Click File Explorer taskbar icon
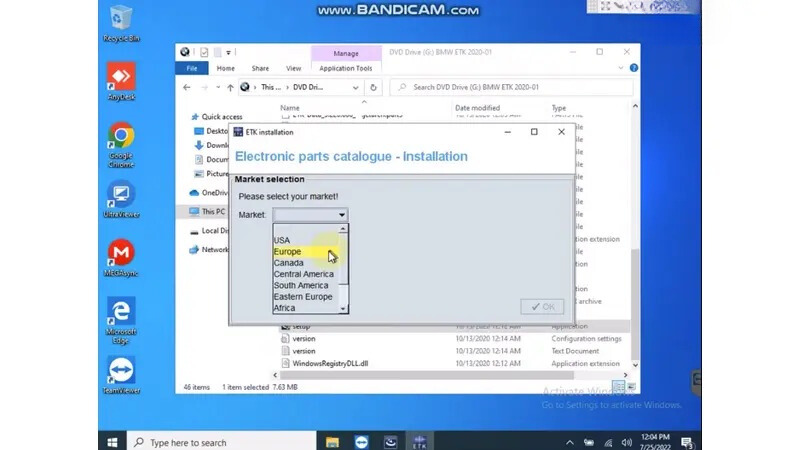The height and width of the screenshot is (450, 800). point(331,442)
